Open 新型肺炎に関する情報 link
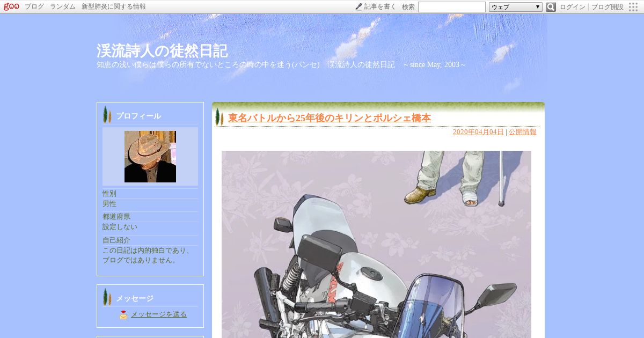 click(x=114, y=6)
